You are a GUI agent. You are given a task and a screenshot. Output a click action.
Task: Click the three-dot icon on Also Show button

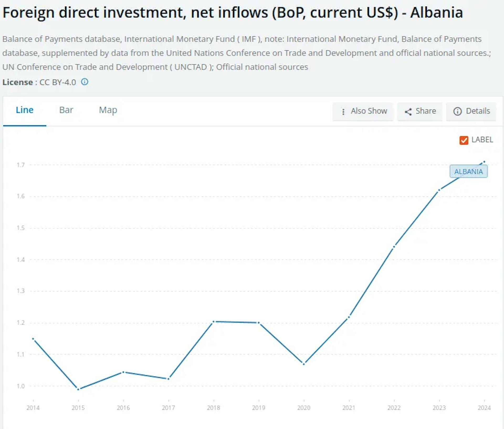pos(343,111)
